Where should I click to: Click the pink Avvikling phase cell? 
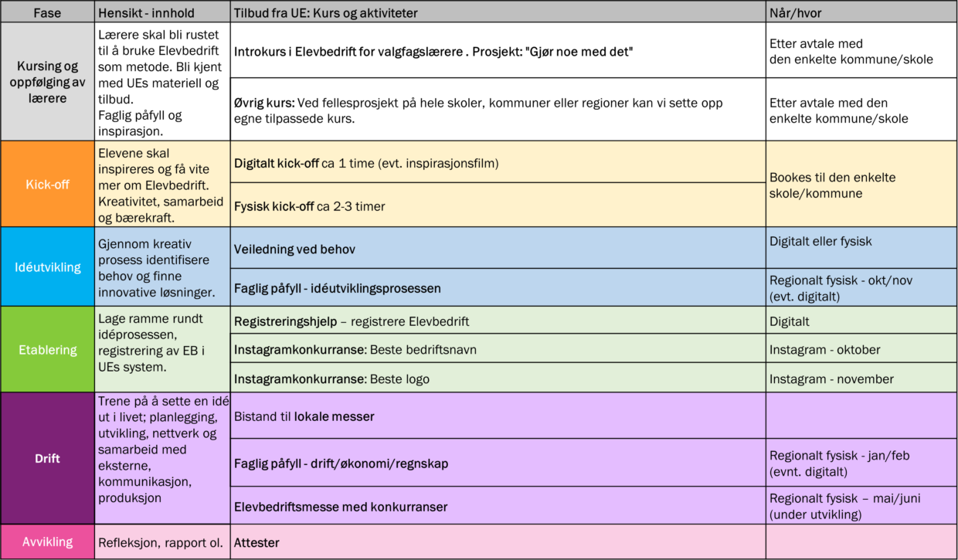point(47,542)
